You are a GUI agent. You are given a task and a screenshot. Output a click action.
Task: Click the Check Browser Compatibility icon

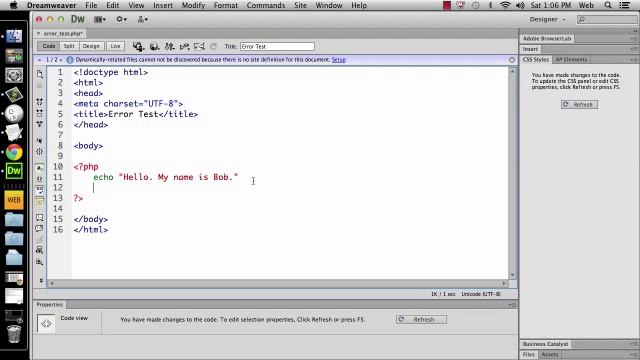click(199, 47)
